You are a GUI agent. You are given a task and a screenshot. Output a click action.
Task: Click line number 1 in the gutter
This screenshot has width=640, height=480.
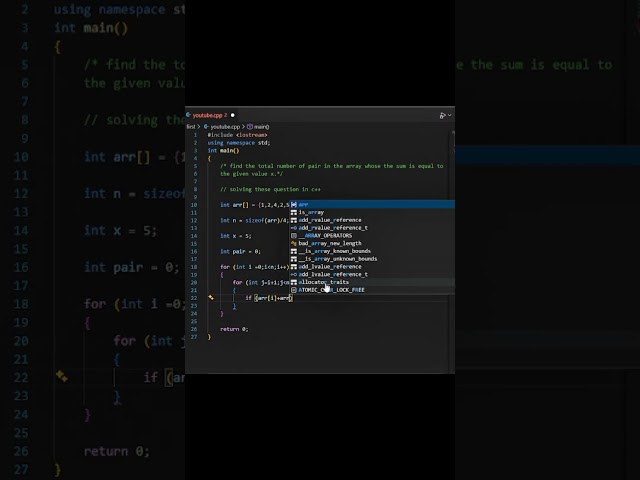pyautogui.click(x=196, y=135)
